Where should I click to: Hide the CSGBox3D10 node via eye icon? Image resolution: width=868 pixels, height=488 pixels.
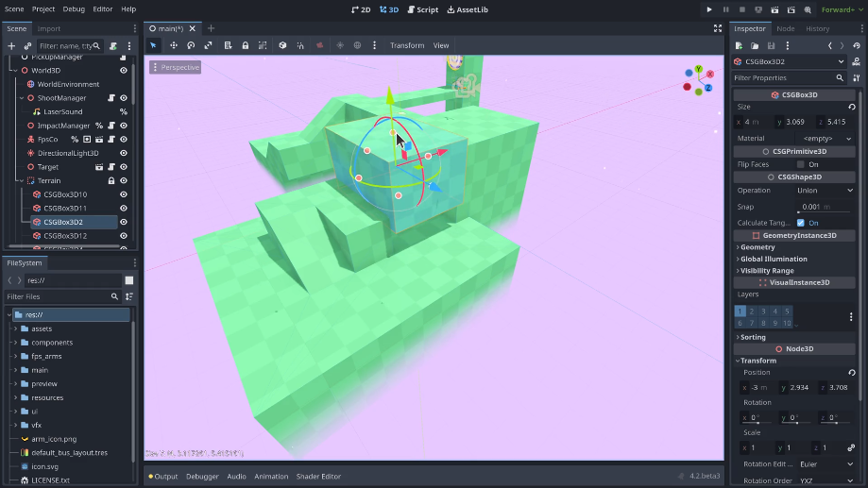[124, 194]
